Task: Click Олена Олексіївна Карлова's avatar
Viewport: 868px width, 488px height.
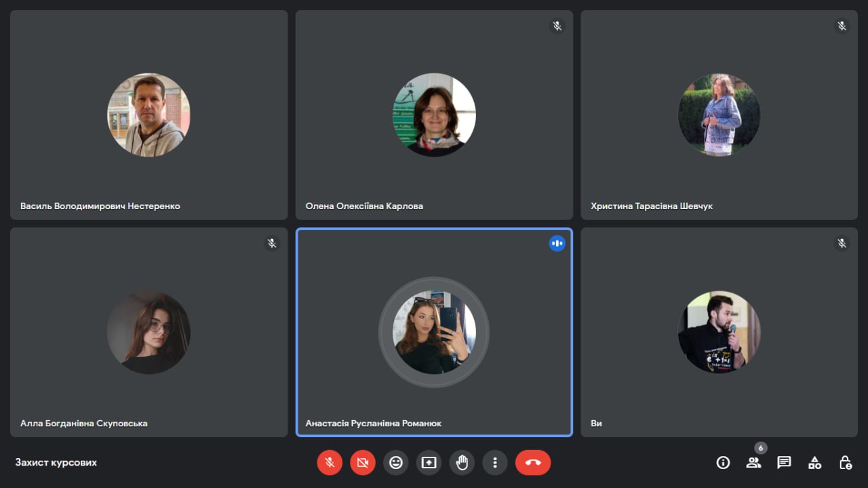Action: tap(434, 115)
